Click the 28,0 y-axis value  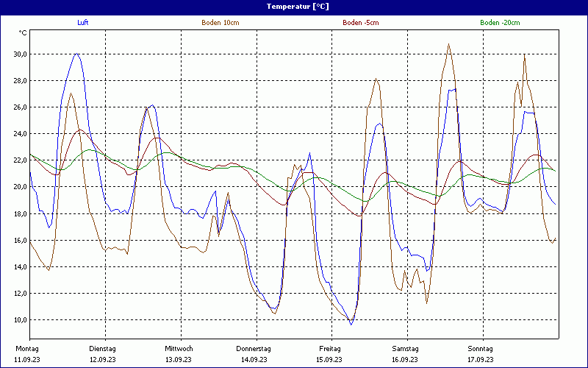coord(20,81)
